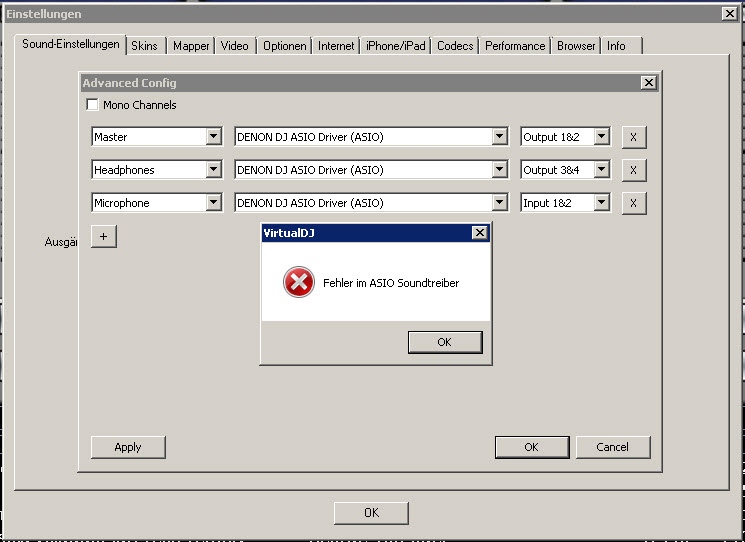
Task: Click the 'Fehler im ASIO Soundtreiber' message text
Action: pyautogui.click(x=391, y=283)
